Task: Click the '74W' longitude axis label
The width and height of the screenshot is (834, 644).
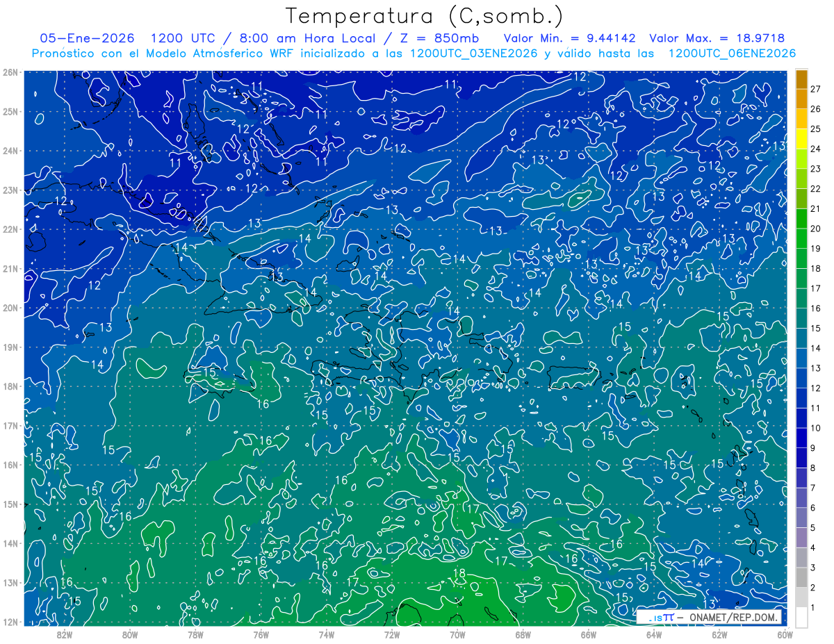Action: [x=326, y=634]
